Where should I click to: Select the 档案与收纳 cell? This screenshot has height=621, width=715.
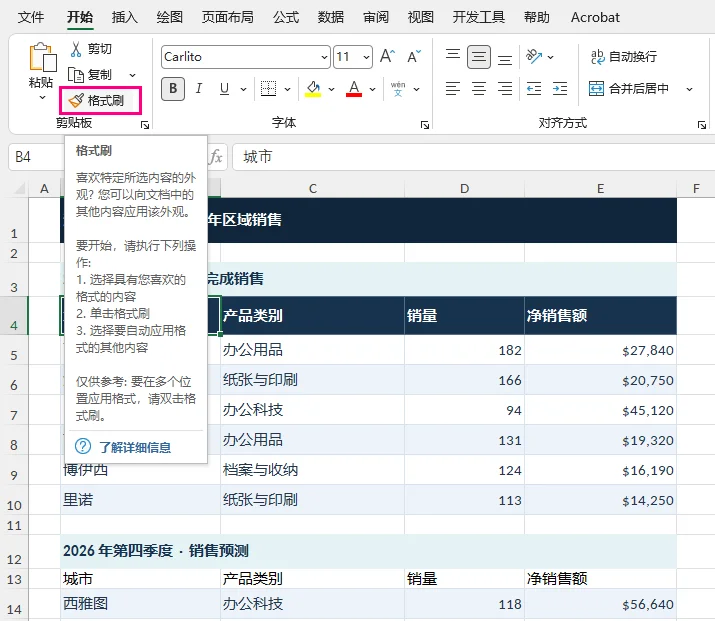click(312, 470)
